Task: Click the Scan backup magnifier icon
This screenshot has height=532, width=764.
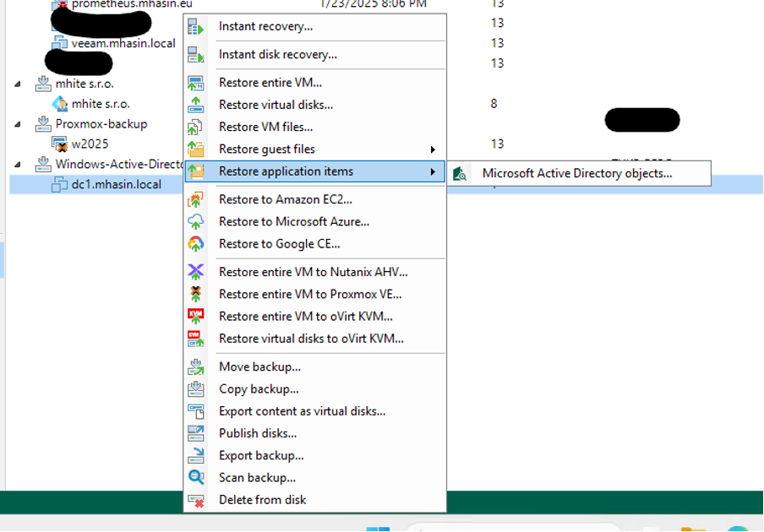Action: coord(196,477)
